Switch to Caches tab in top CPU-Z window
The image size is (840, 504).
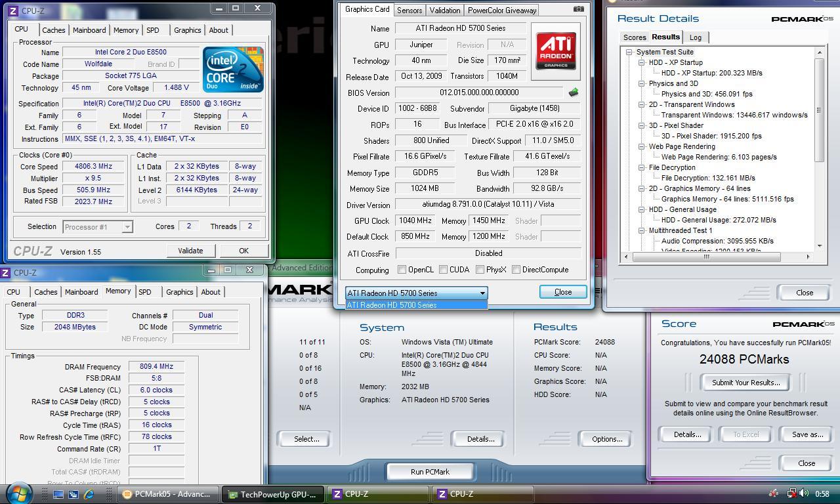(x=53, y=30)
